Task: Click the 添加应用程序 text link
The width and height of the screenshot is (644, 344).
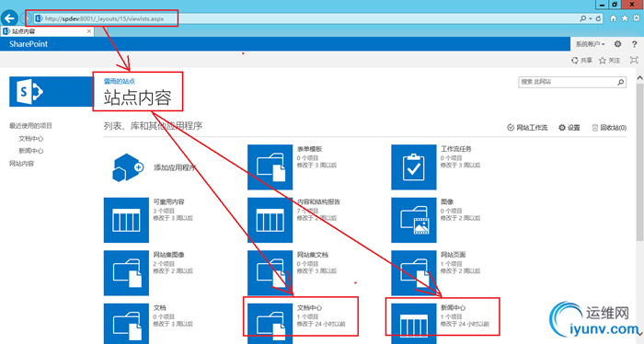Action: pos(176,167)
